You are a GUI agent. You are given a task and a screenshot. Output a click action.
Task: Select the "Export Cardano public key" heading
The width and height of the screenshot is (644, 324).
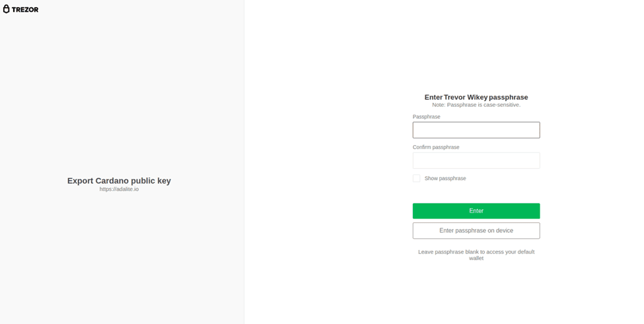(119, 180)
